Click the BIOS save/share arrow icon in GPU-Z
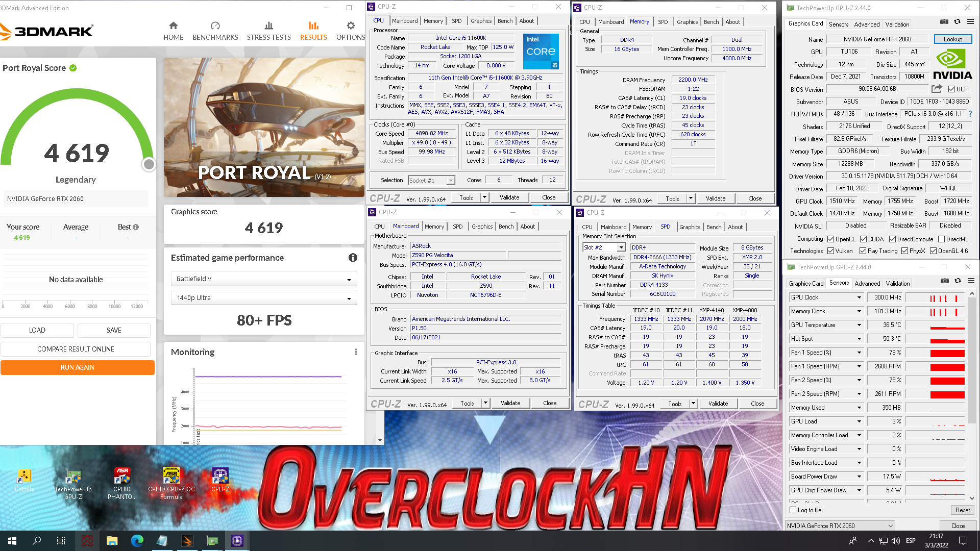Screen dimensions: 980x551 coord(937,89)
